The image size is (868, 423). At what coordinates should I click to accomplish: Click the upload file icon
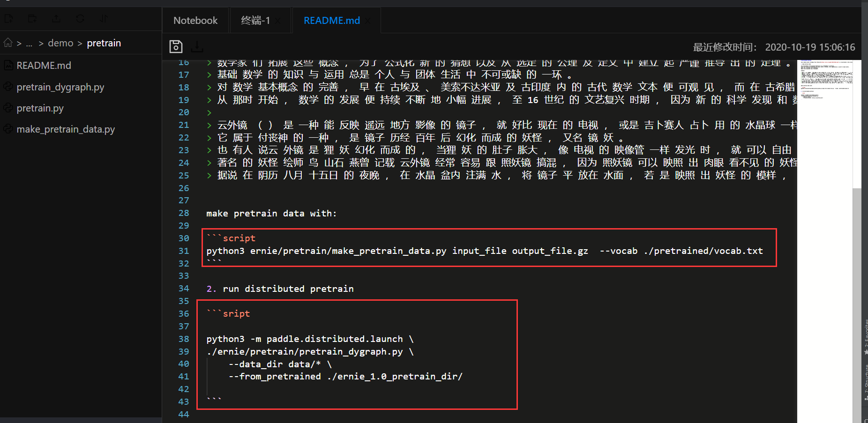pos(56,19)
